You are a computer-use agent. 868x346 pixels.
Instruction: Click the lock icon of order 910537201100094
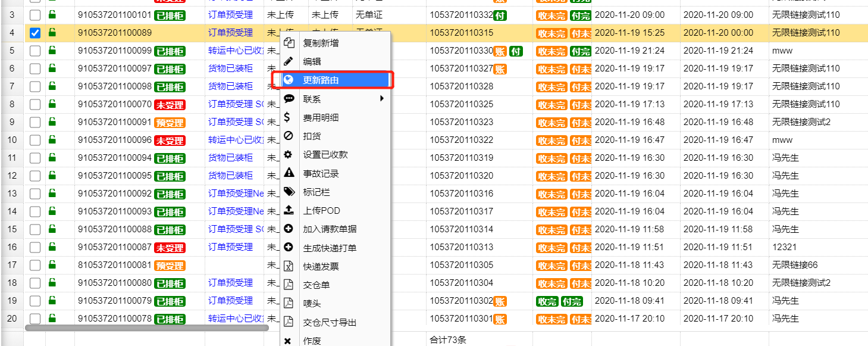tap(52, 157)
